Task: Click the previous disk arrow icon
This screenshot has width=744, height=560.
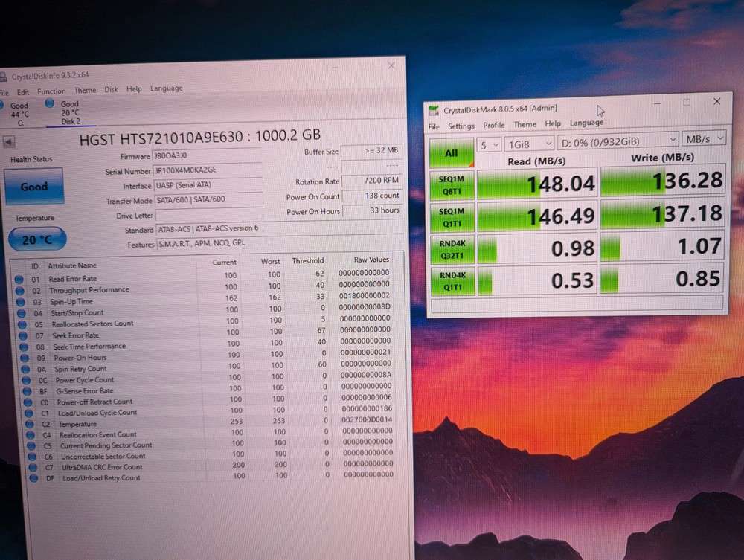Action: click(x=8, y=141)
